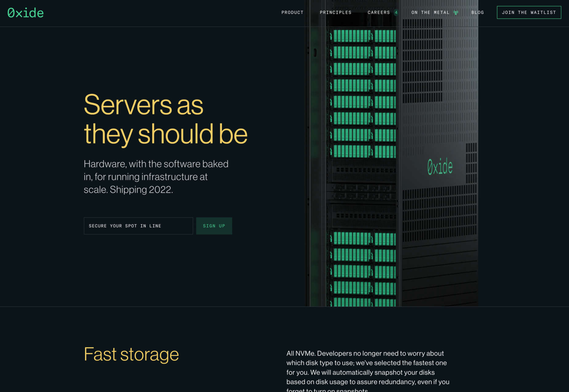The width and height of the screenshot is (569, 392).
Task: Click the Hardware with software baked in subtitle
Action: coord(156,177)
